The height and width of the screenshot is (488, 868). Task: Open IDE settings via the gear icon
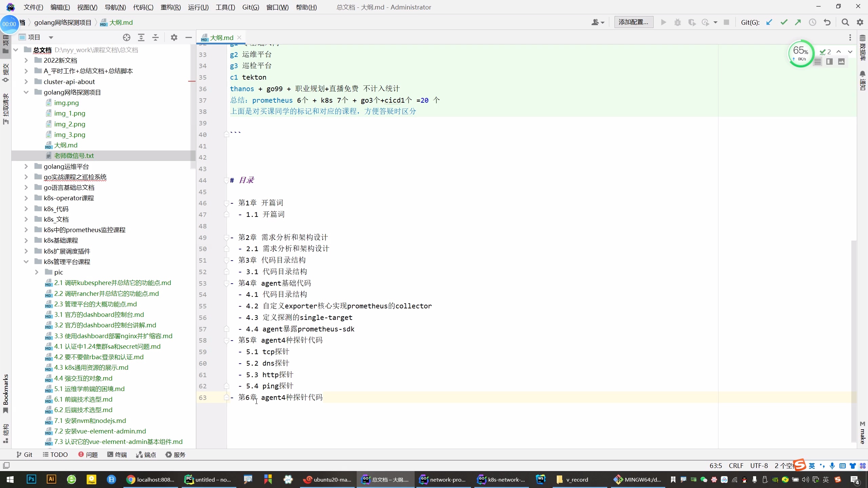tap(860, 22)
